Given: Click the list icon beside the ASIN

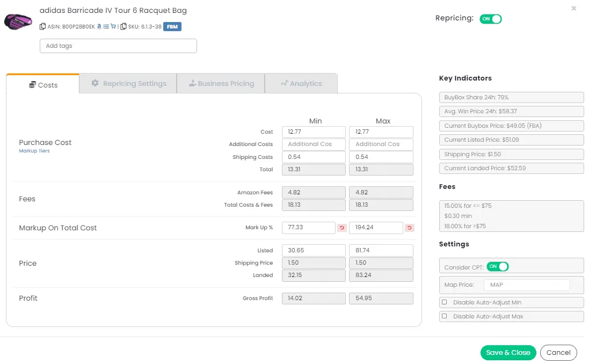Looking at the screenshot, I should pyautogui.click(x=106, y=26).
